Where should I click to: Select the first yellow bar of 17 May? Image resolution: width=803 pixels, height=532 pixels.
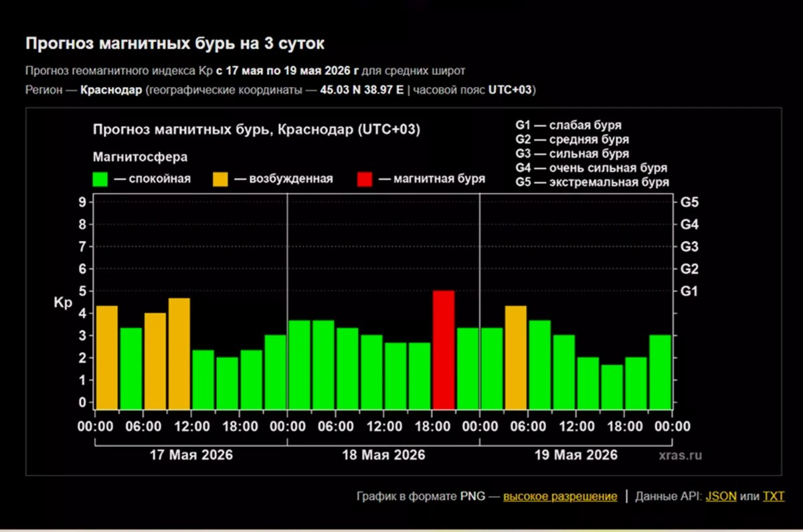[x=107, y=357]
